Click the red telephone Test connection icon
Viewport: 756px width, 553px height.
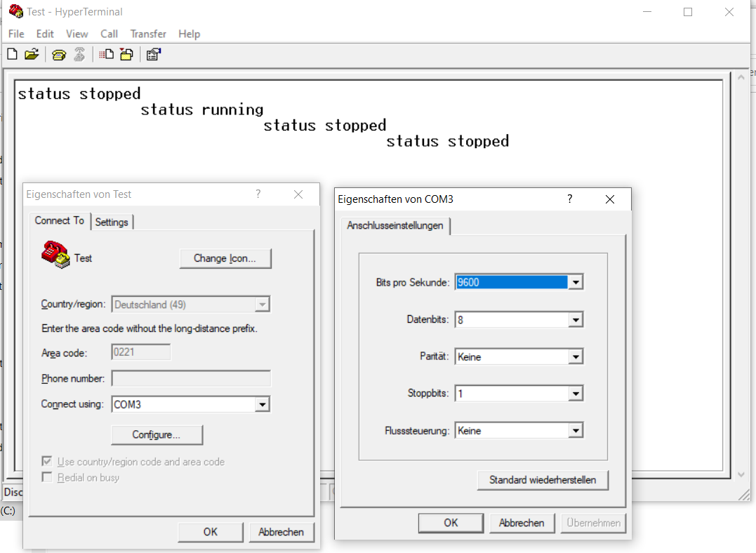click(55, 255)
